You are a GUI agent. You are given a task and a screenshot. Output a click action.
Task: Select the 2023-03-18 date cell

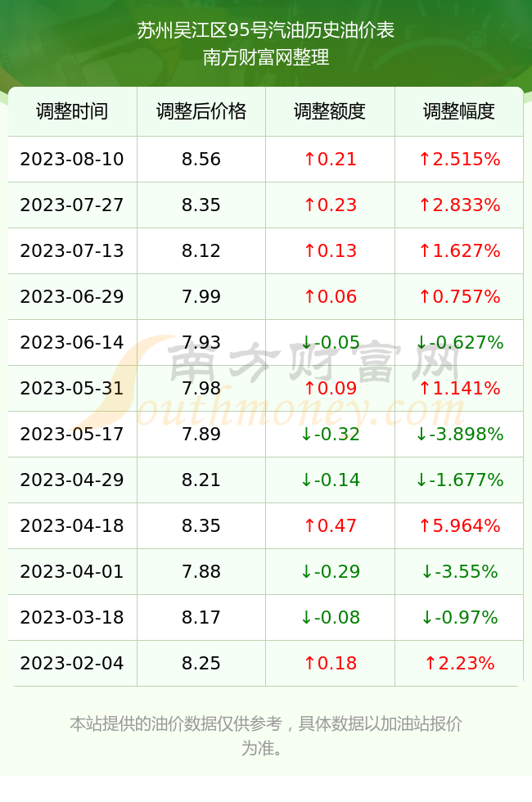click(72, 617)
